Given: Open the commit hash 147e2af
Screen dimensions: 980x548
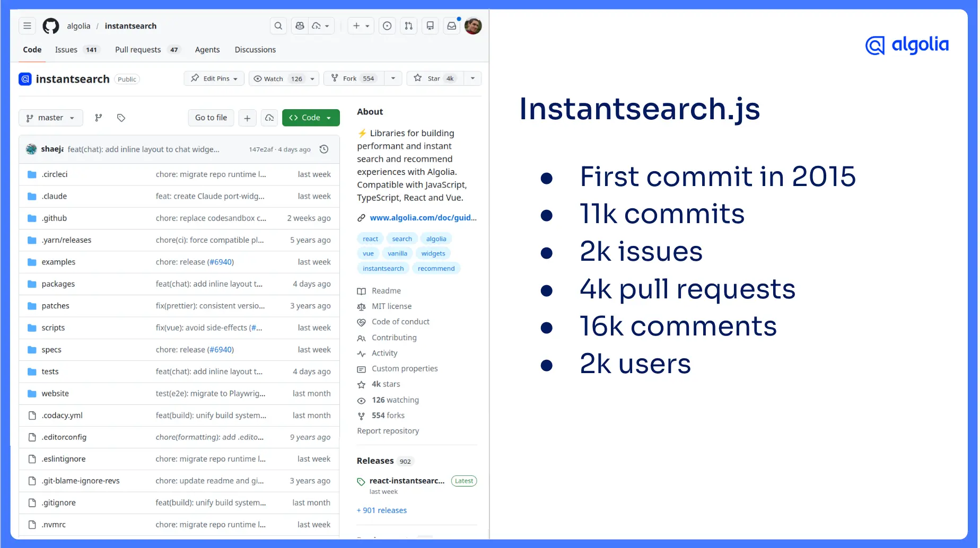Looking at the screenshot, I should (x=261, y=149).
